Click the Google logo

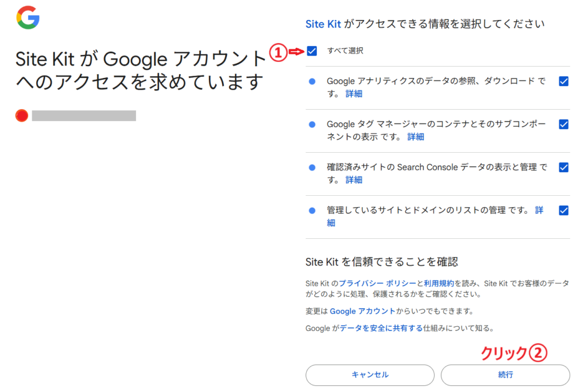[28, 18]
